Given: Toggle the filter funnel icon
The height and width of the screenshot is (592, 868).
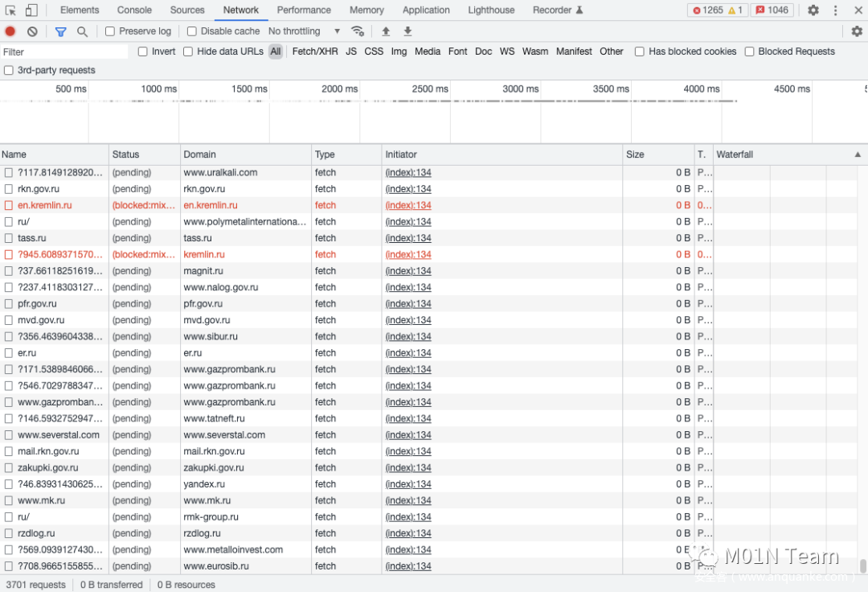Looking at the screenshot, I should pos(60,31).
